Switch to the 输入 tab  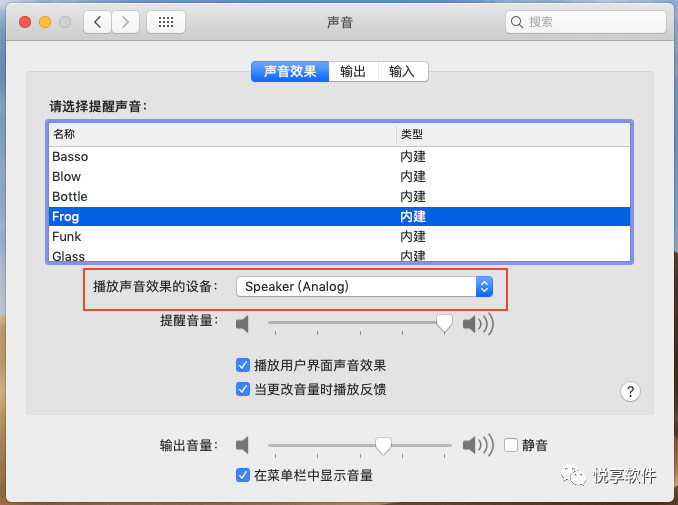403,71
